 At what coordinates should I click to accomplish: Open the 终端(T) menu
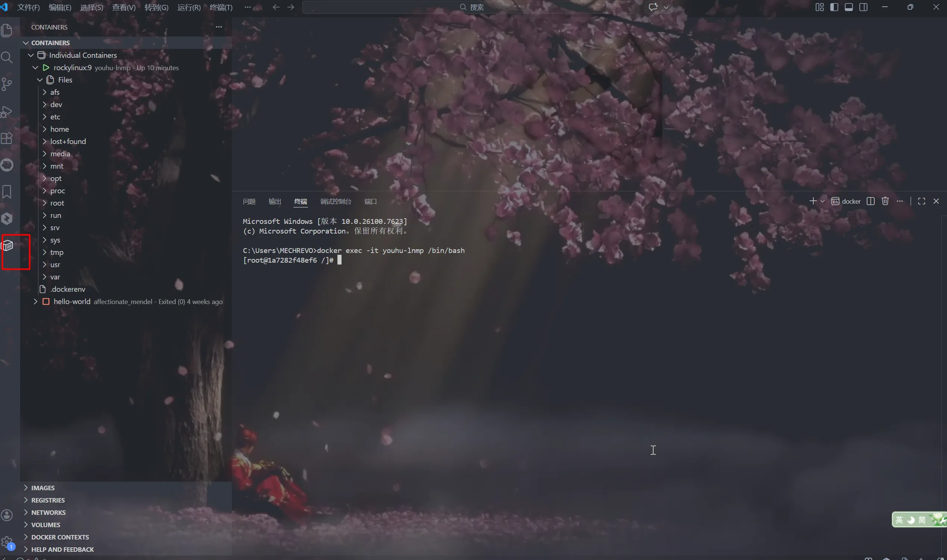(x=221, y=7)
